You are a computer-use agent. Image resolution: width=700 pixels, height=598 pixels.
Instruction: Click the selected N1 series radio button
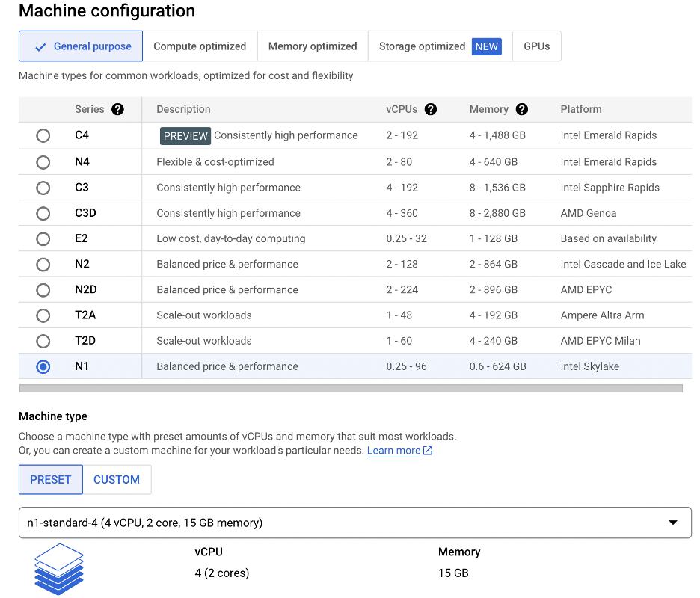pyautogui.click(x=43, y=367)
